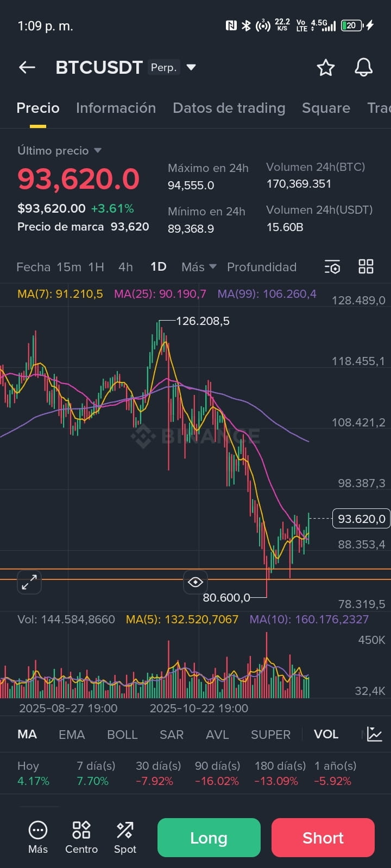Tap 1 año(s) -5.92% performance
391x868 pixels.
335,774
